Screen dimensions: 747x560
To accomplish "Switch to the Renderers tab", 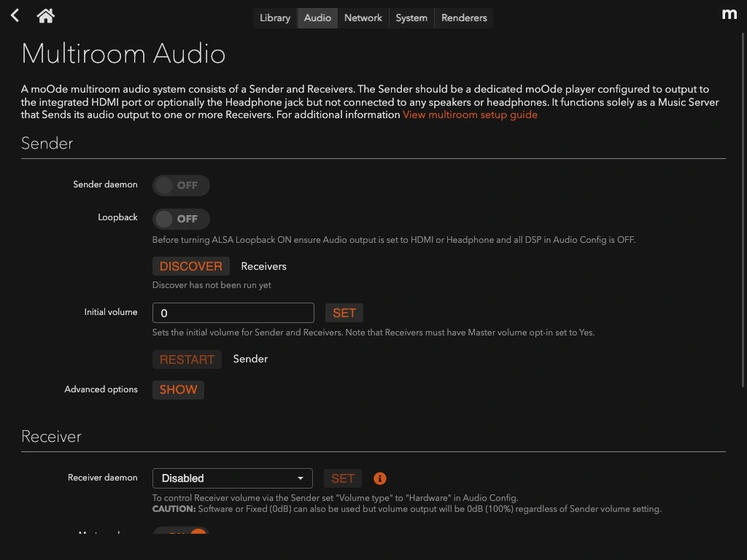I will coord(464,18).
